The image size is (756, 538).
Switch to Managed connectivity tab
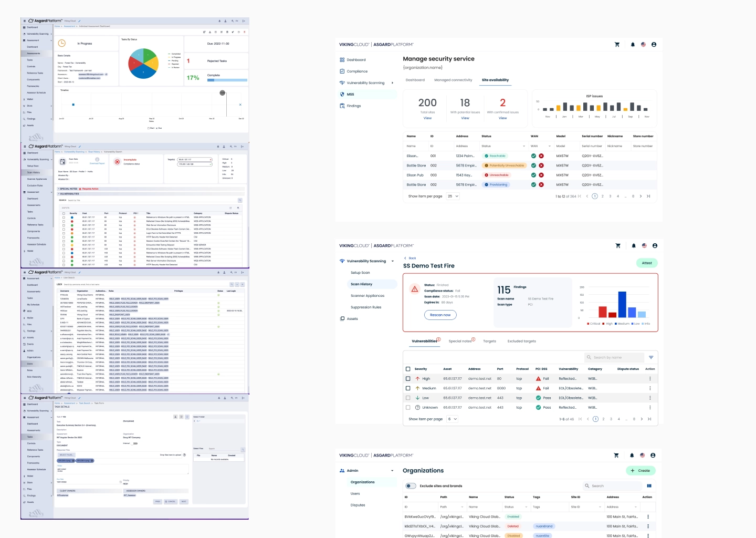click(x=453, y=80)
